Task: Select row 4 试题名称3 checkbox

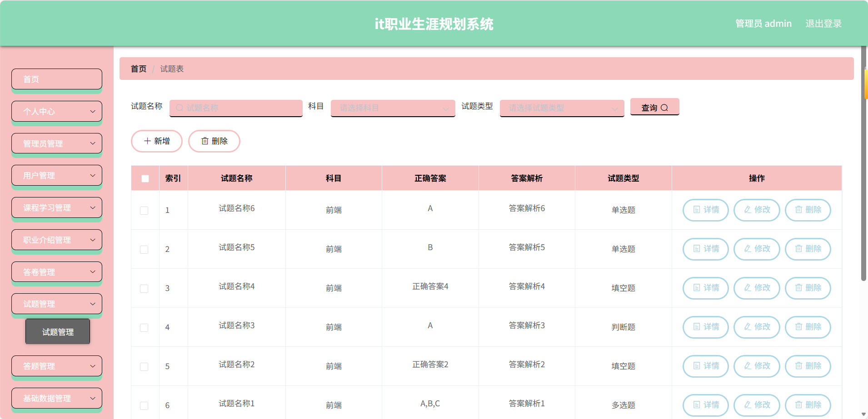Action: click(x=144, y=328)
